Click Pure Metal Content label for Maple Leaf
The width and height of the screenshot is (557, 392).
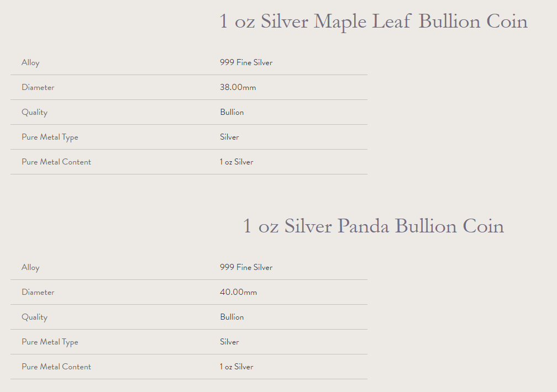(56, 162)
